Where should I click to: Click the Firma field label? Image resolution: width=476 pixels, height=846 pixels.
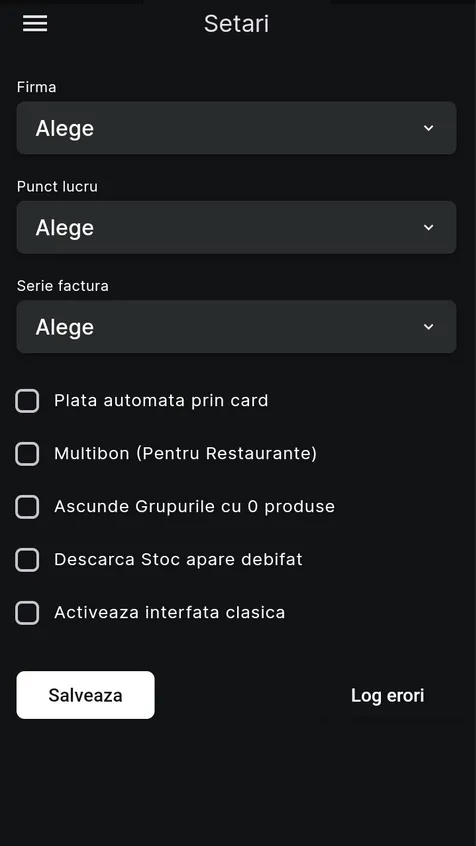36,87
